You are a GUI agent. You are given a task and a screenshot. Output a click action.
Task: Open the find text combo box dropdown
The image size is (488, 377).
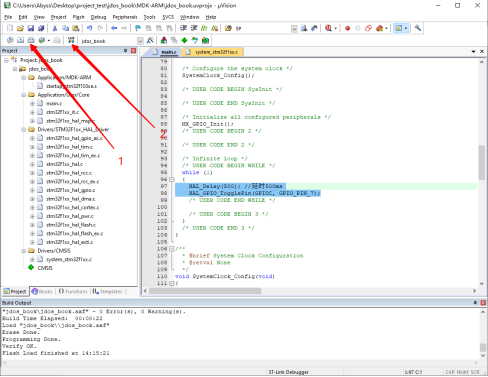tap(294, 29)
